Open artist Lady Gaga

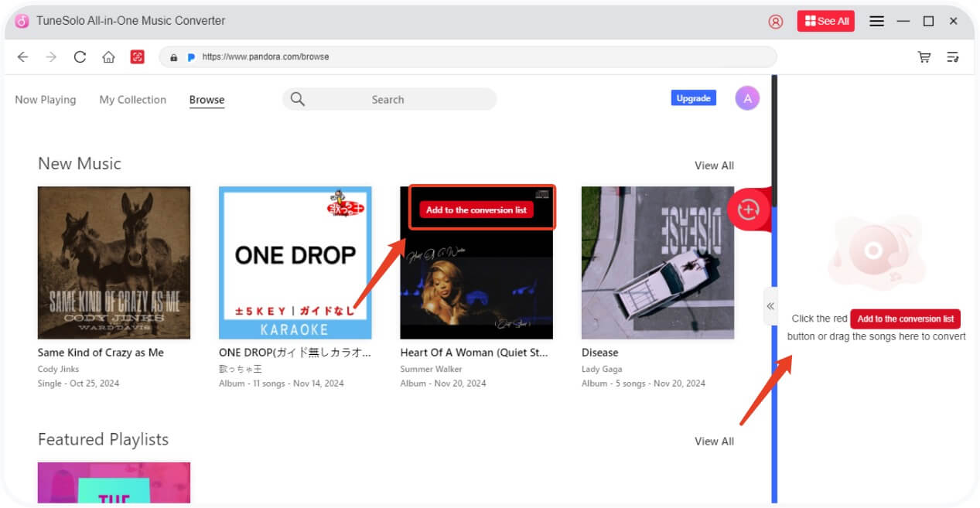tap(602, 369)
